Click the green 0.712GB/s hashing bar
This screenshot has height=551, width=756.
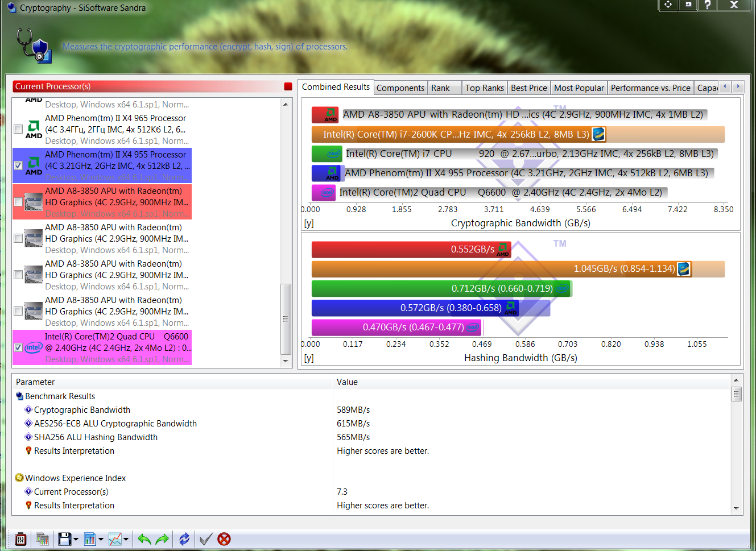click(x=441, y=289)
